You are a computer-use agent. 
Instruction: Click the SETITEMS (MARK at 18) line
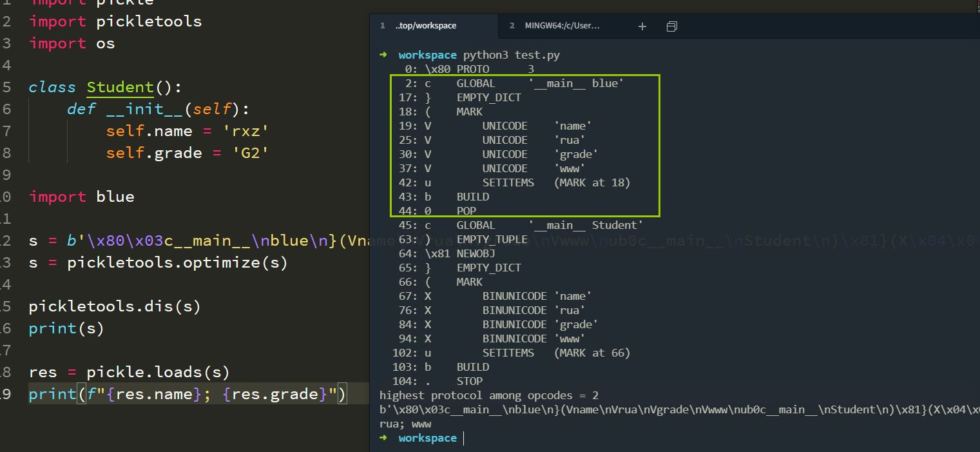pos(555,182)
